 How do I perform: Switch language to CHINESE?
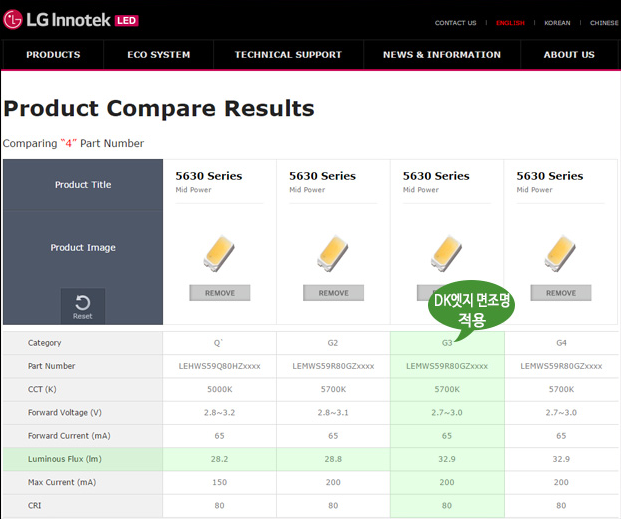point(604,23)
